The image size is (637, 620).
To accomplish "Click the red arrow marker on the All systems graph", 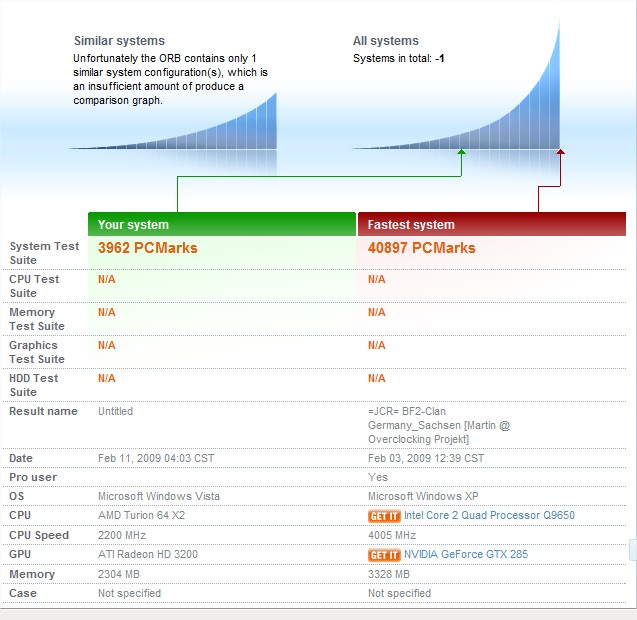I will click(x=560, y=152).
